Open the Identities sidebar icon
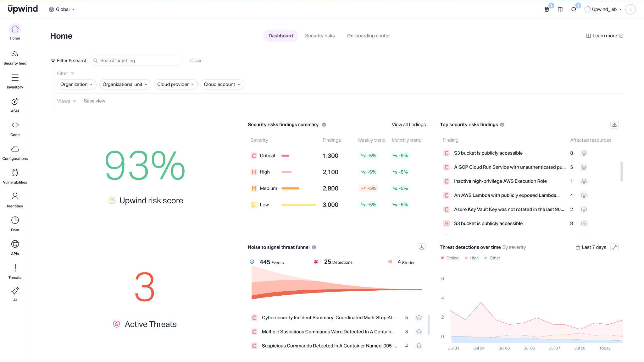Screen dimensions: 644x362 click(15, 196)
